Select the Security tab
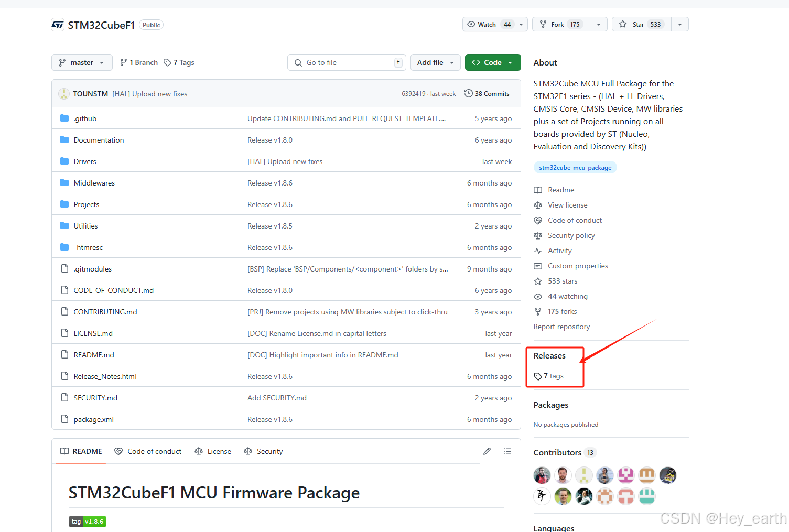Viewport: 789px width, 532px height. click(x=263, y=451)
